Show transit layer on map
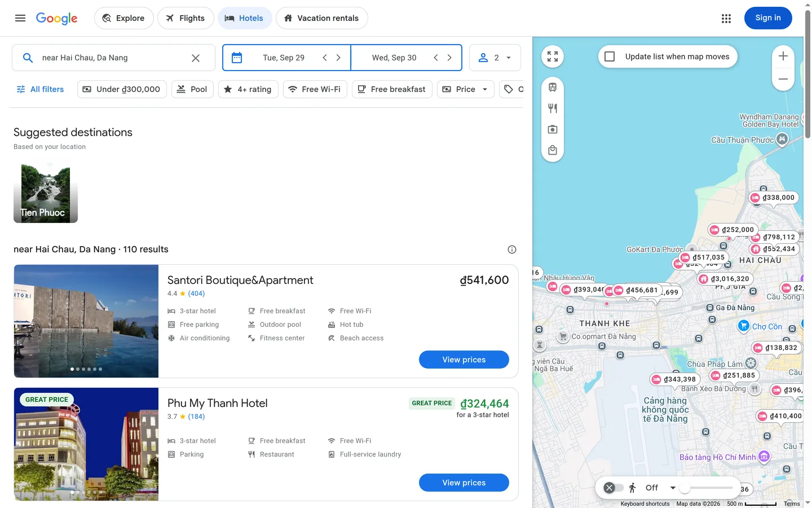Viewport: 812px width, 508px height. [553, 87]
